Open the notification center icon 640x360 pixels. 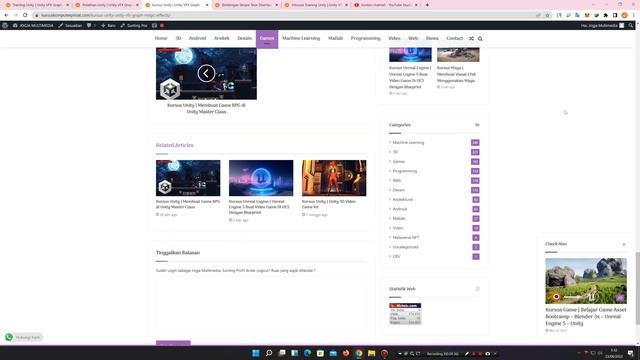tap(631, 353)
